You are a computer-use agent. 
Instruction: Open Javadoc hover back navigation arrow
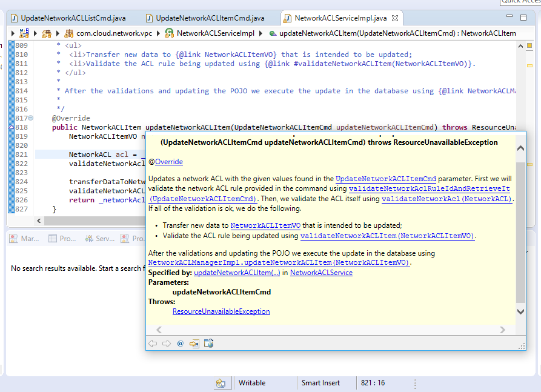[x=153, y=344]
